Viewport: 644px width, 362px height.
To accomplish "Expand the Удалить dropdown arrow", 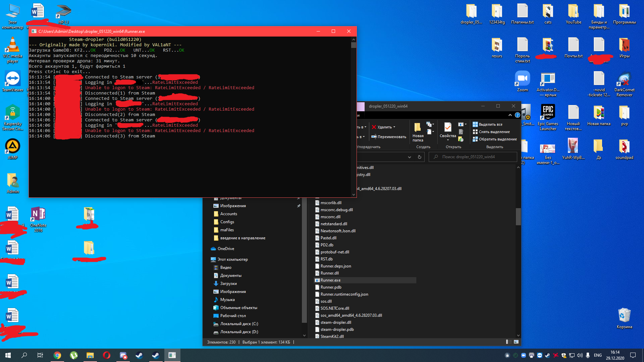I will pos(394,127).
